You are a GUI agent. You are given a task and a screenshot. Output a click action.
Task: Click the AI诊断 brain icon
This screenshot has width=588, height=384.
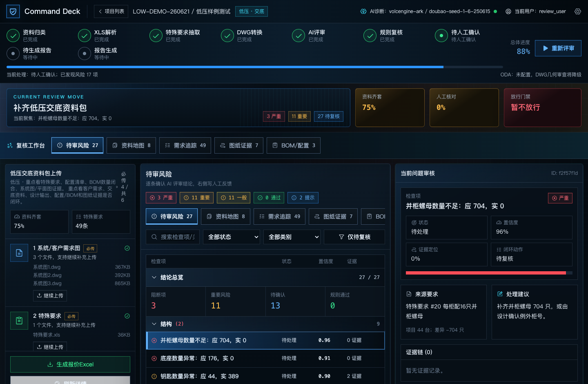point(363,11)
